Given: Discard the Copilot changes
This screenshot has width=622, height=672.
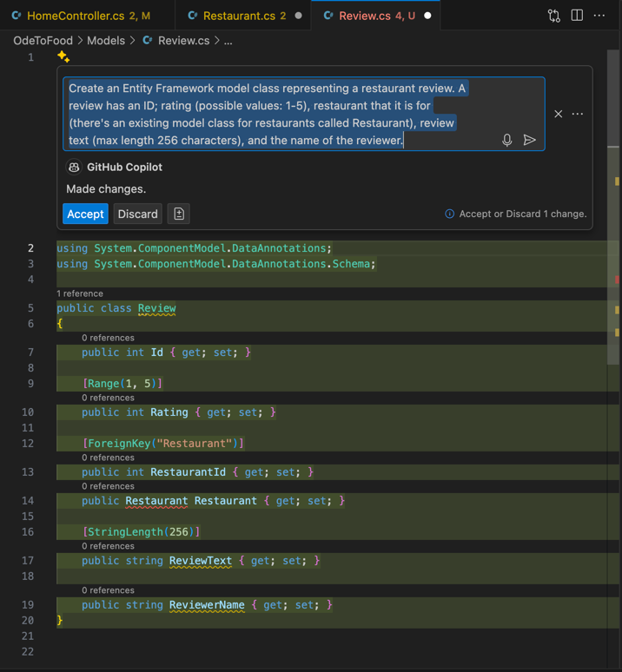Looking at the screenshot, I should 138,214.
